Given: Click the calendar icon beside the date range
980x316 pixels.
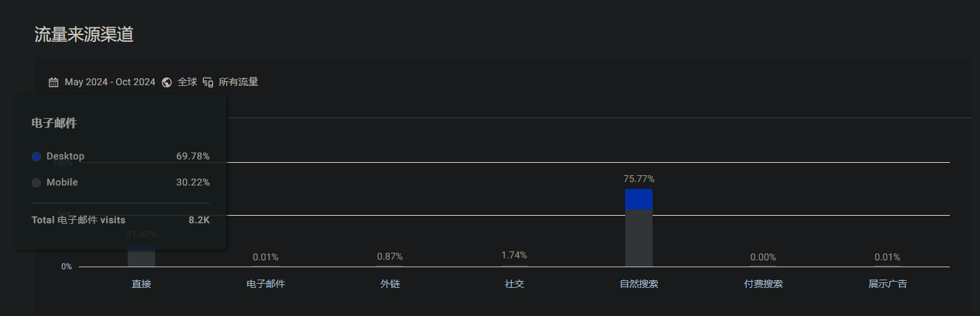Looking at the screenshot, I should (x=54, y=82).
